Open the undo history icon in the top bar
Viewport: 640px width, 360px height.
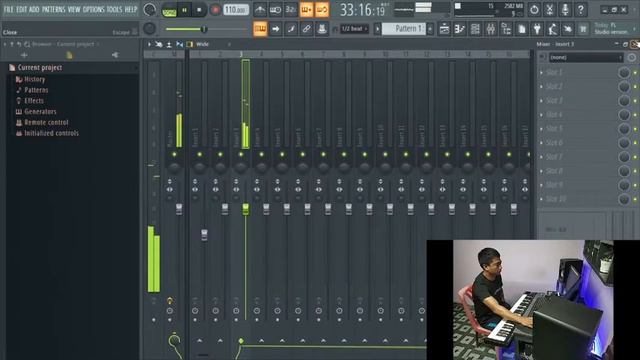(x=534, y=9)
